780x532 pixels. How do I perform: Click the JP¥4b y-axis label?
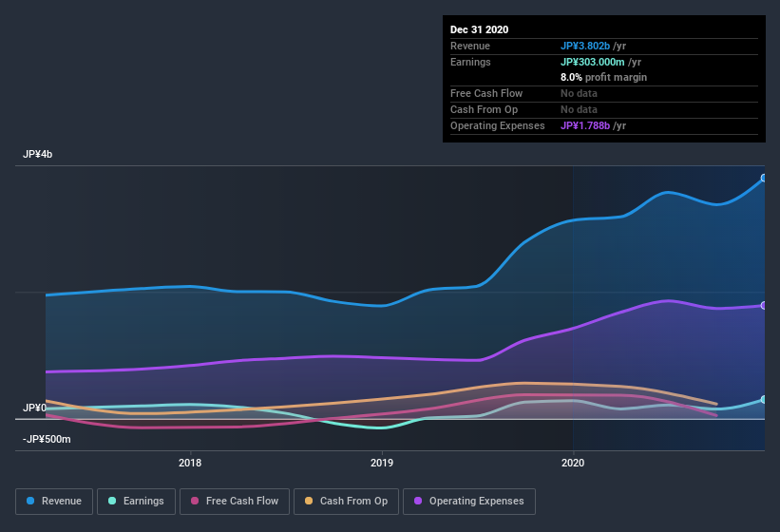click(37, 154)
